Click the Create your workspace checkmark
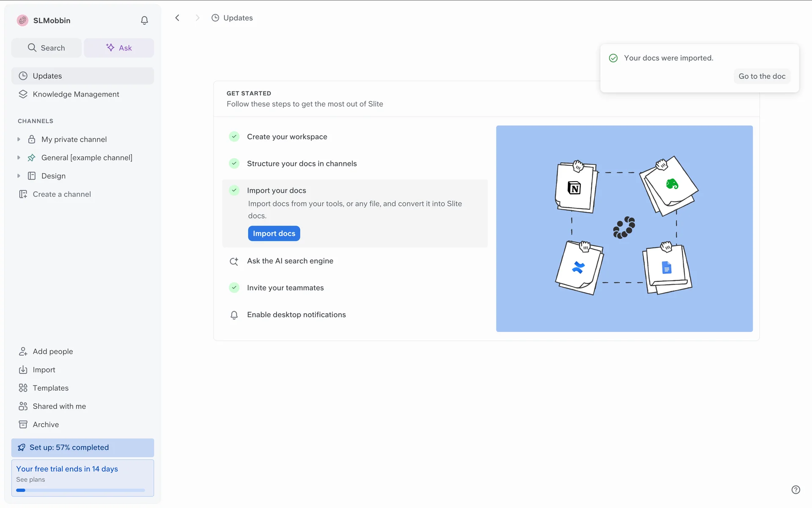Viewport: 812px width, 508px height. 234,137
